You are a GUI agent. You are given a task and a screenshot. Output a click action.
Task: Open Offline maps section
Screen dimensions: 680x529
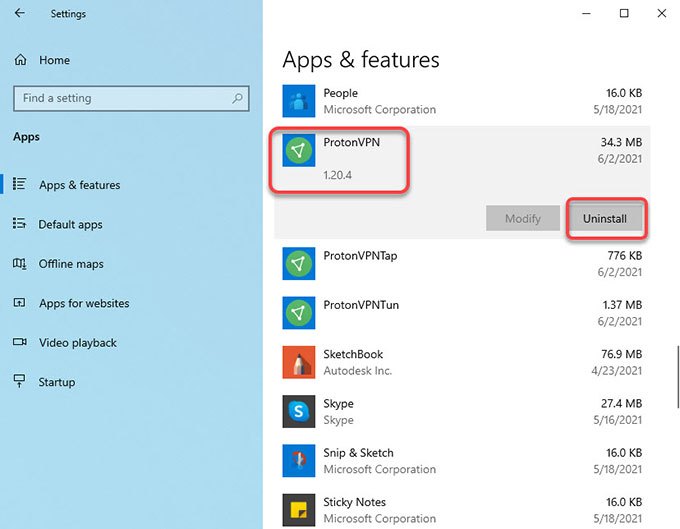(x=71, y=264)
